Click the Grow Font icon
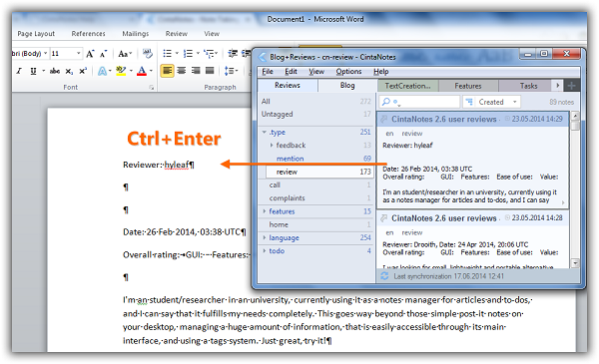 click(90, 54)
